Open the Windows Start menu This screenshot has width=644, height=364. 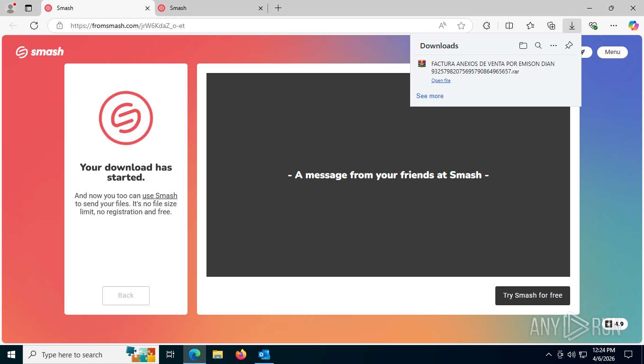click(11, 355)
